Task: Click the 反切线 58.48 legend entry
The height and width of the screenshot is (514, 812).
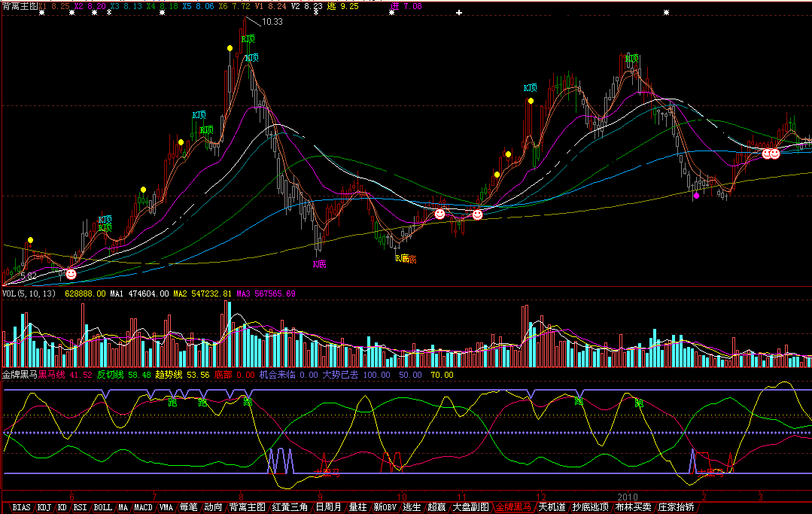Action: tap(123, 375)
